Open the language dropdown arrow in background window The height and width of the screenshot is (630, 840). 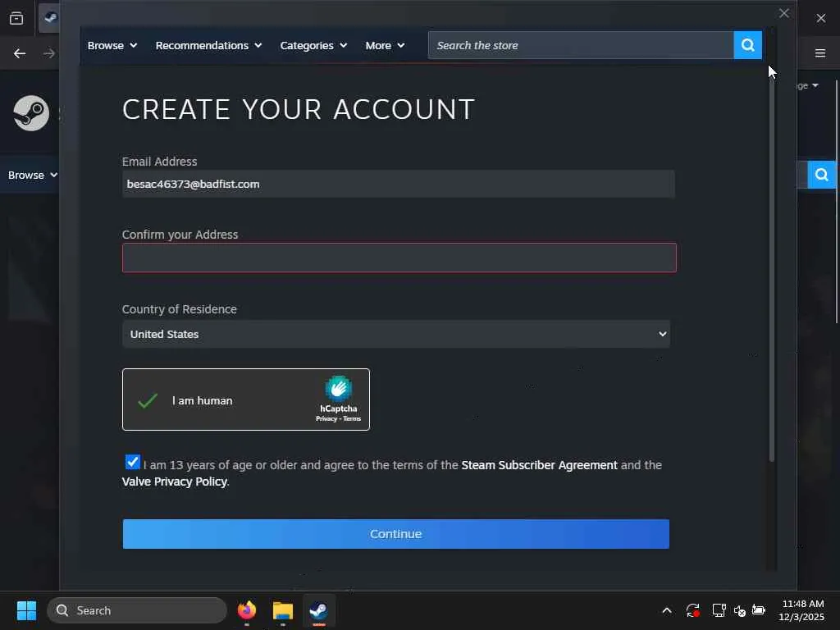click(815, 85)
